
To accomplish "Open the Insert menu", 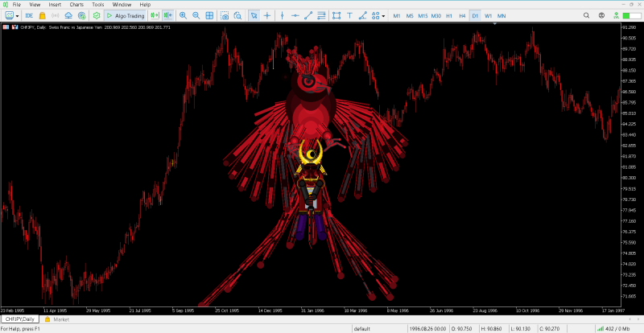I will [x=55, y=5].
